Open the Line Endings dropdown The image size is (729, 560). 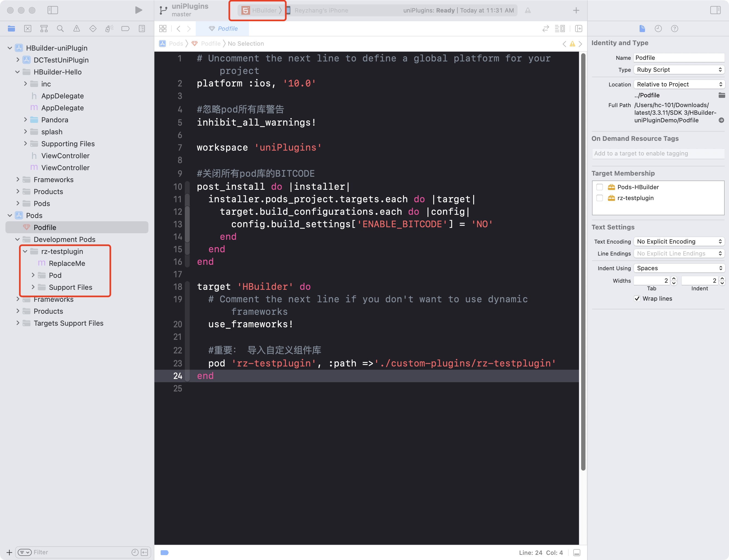(679, 253)
